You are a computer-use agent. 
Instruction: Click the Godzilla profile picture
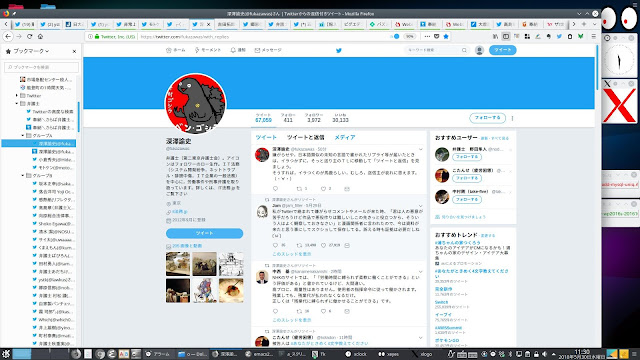click(x=195, y=104)
